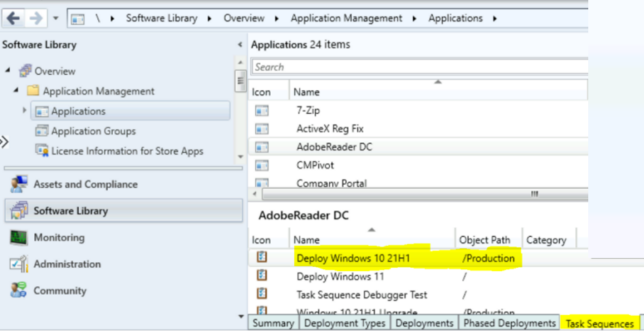Image resolution: width=644 pixels, height=331 pixels.
Task: Open the navigation history dropdown arrow
Action: click(x=56, y=19)
